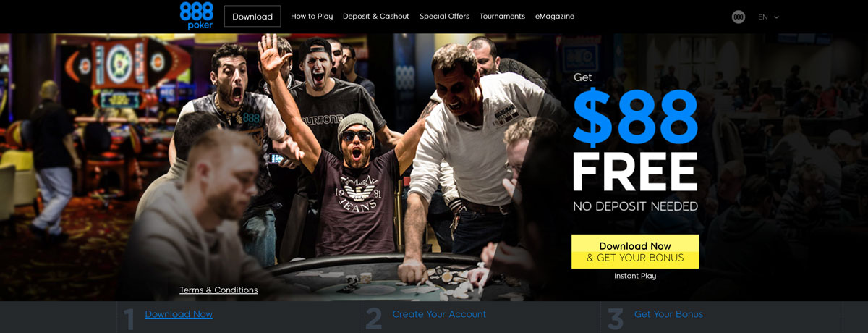Screen dimensions: 868x333
Task: Open Terms & Conditions link
Action: [x=218, y=290]
